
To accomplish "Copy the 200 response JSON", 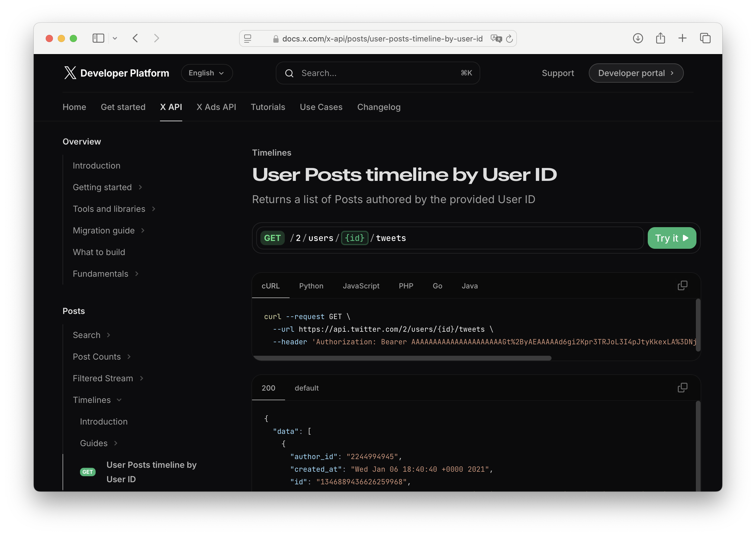I will point(682,388).
